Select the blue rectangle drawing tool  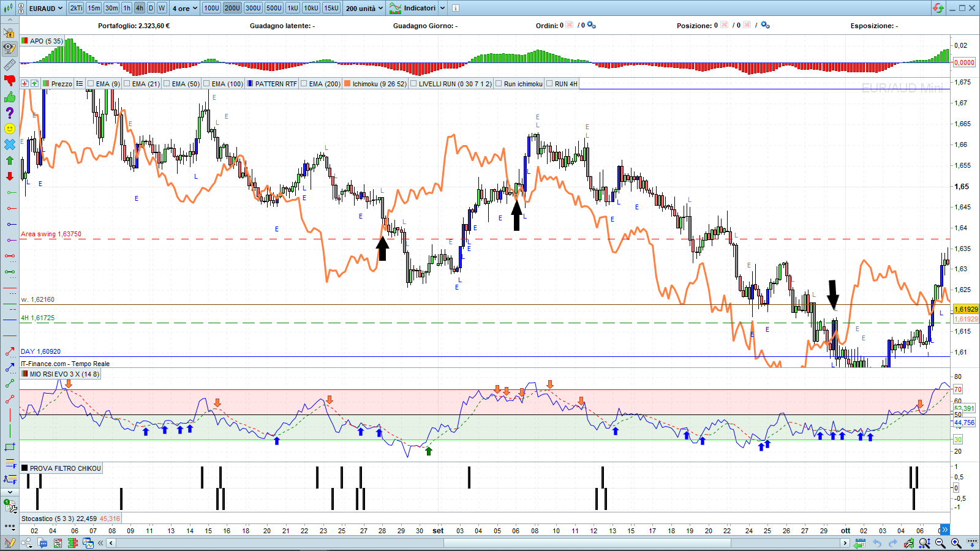[x=10, y=447]
